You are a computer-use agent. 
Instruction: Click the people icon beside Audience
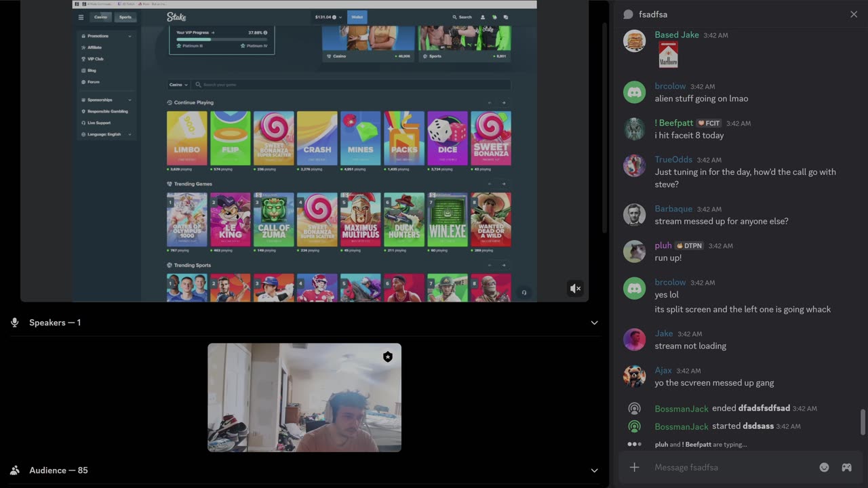click(x=15, y=470)
